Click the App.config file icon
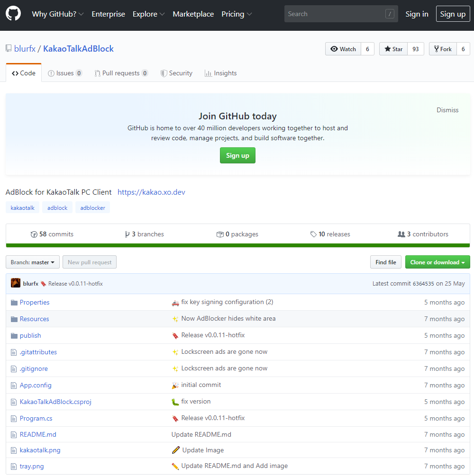The height and width of the screenshot is (476, 474). [x=14, y=386]
